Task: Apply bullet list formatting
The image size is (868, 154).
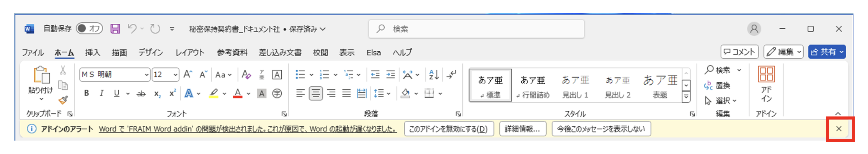Action: point(300,74)
